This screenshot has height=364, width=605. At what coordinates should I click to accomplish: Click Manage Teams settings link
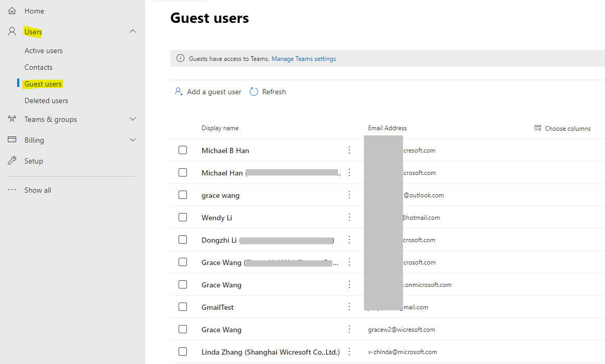[304, 59]
